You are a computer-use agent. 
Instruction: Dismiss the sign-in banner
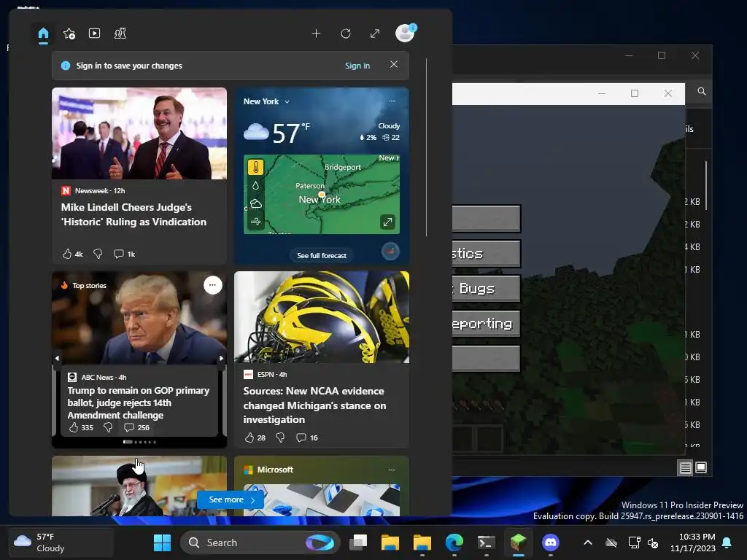click(x=393, y=64)
